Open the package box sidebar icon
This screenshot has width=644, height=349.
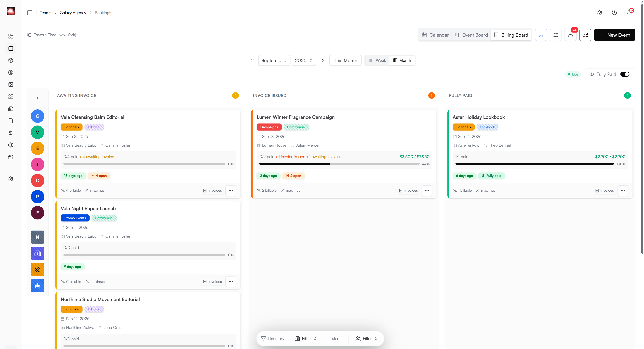click(11, 60)
